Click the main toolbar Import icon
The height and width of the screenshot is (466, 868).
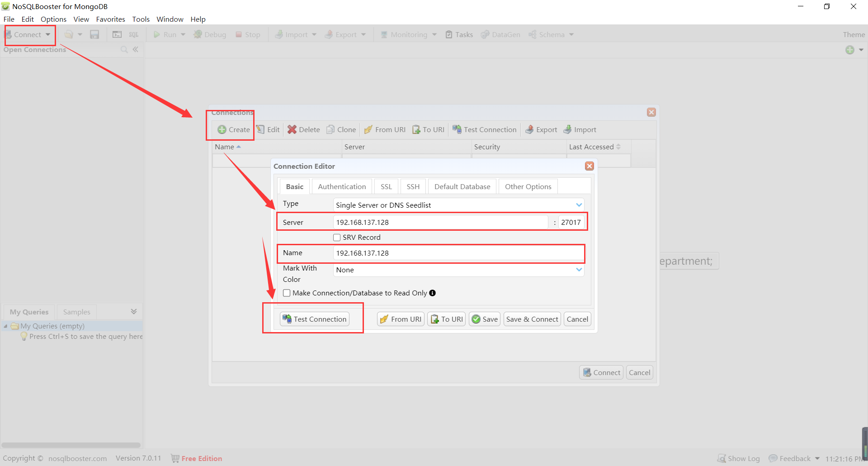279,34
